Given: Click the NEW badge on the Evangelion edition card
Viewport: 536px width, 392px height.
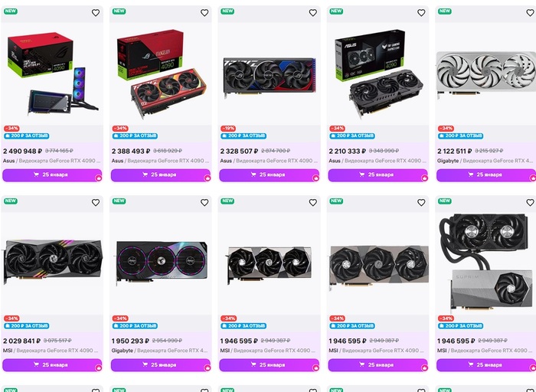Looking at the screenshot, I should tap(119, 11).
